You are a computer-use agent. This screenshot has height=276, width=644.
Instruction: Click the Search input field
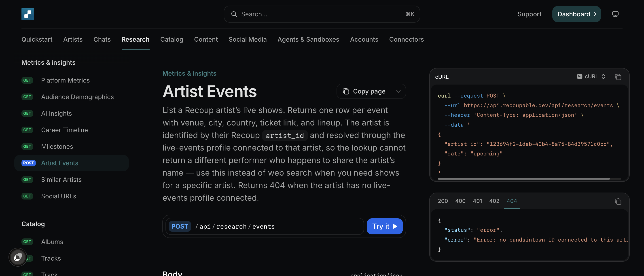tap(322, 14)
